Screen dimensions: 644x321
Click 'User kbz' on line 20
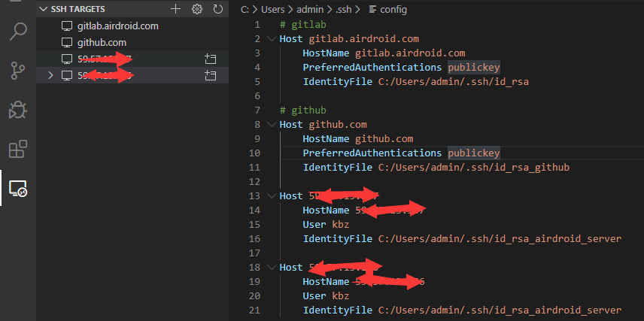click(326, 296)
